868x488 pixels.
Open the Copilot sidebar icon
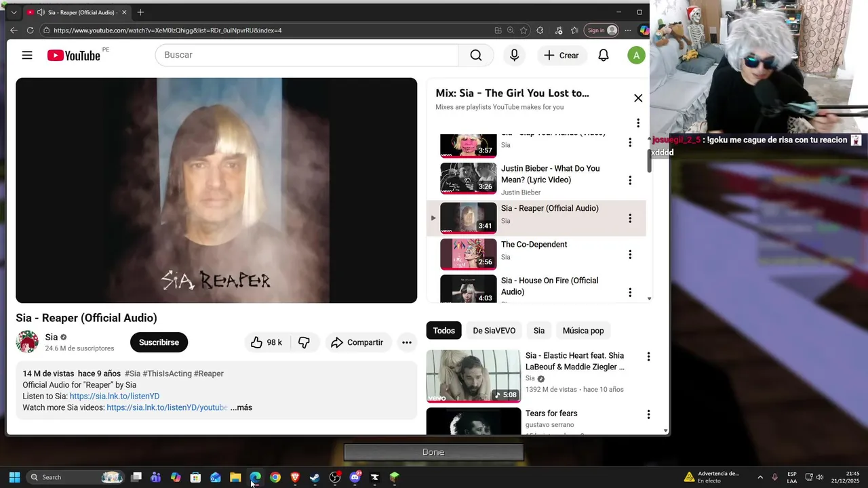click(x=644, y=30)
